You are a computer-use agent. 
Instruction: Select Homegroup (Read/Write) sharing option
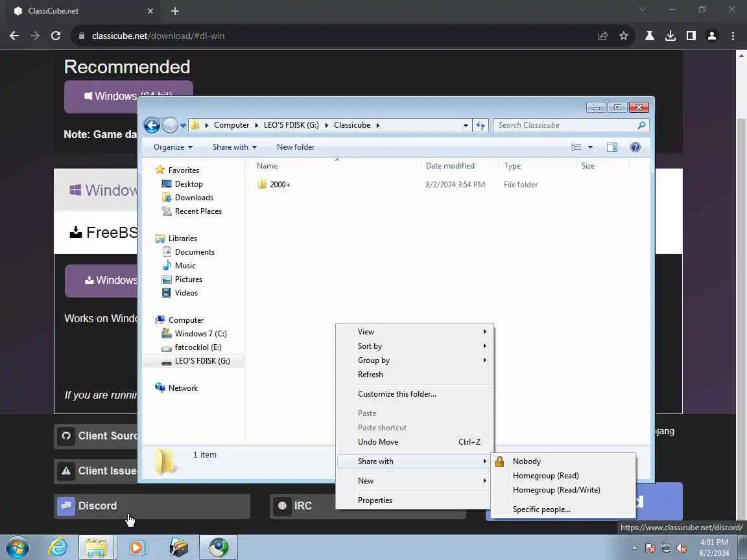(563, 490)
